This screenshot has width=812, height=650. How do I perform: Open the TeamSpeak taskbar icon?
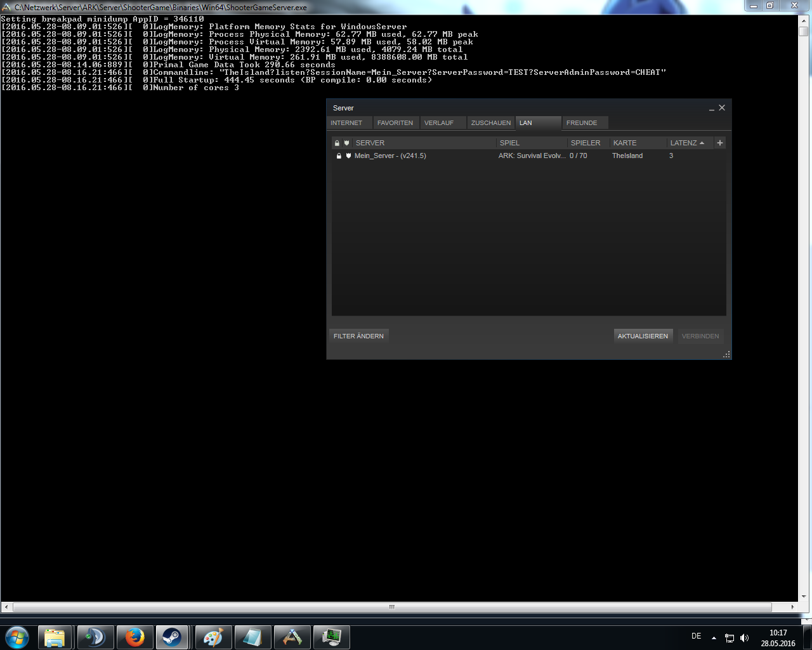tap(95, 637)
